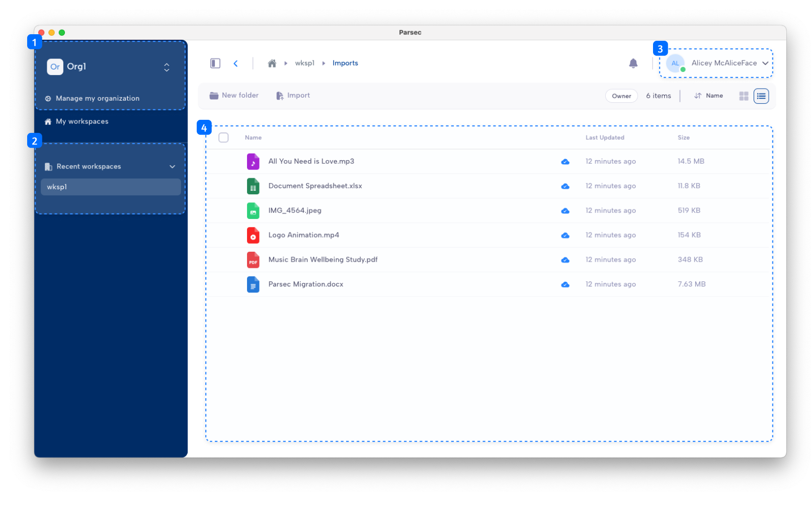Click the PDF file icon
Viewport: 812px width, 521px height.
tap(253, 260)
